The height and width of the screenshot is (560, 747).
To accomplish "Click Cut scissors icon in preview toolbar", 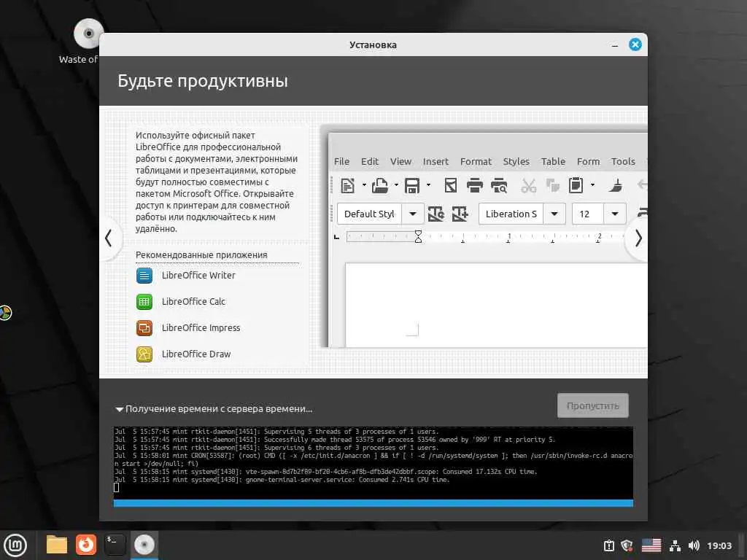I will pyautogui.click(x=528, y=185).
